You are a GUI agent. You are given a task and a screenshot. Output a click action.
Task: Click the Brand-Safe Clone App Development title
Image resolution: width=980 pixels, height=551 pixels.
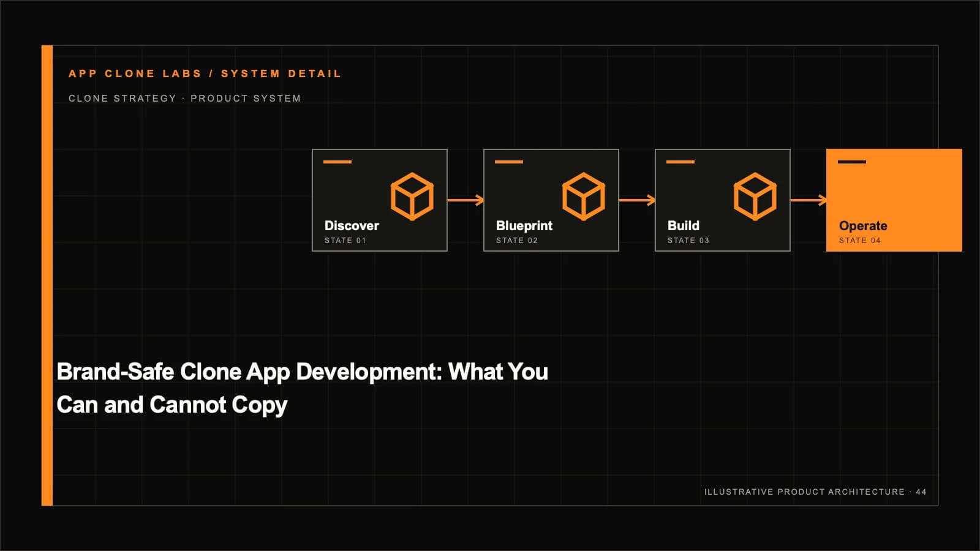point(302,388)
